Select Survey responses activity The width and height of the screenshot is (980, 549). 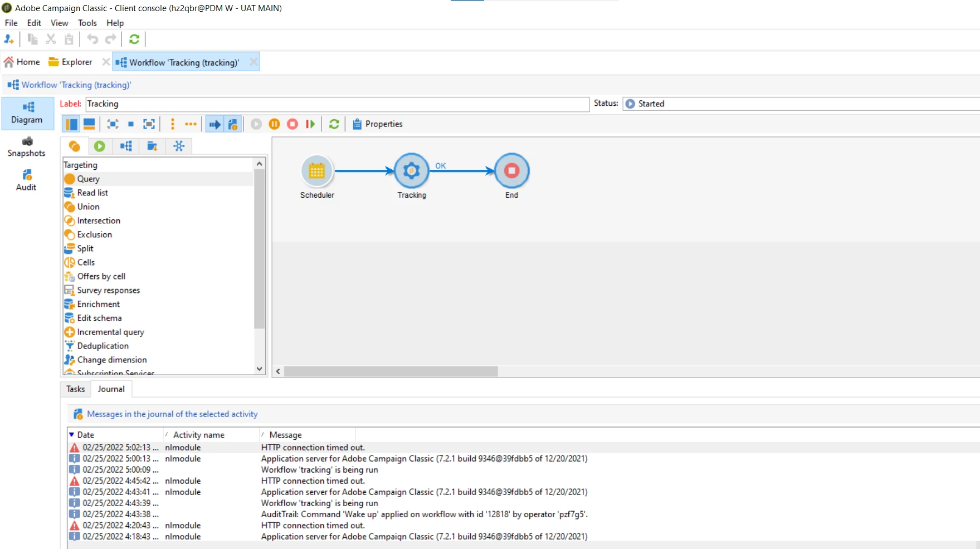click(x=158, y=290)
